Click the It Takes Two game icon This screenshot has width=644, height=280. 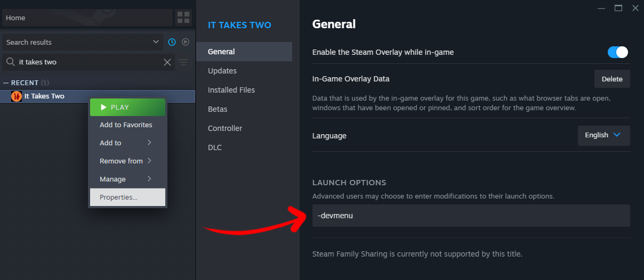pos(17,96)
